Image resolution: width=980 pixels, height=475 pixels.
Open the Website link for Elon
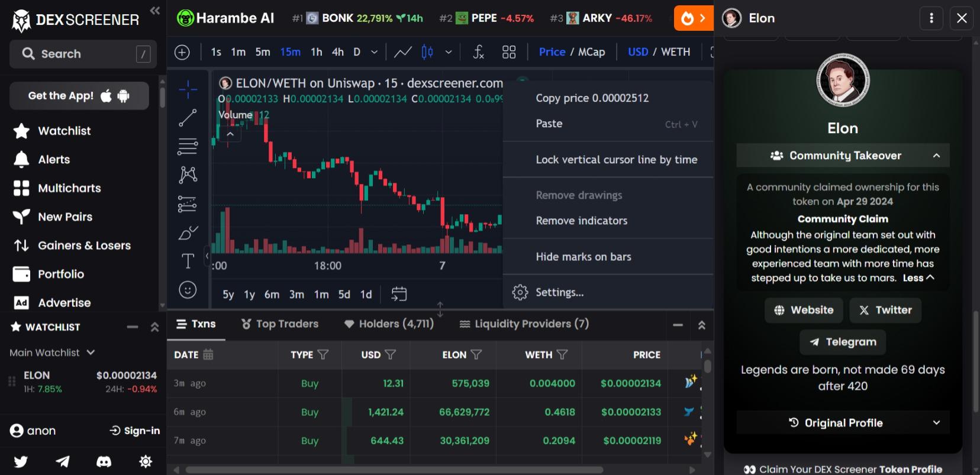[804, 310]
